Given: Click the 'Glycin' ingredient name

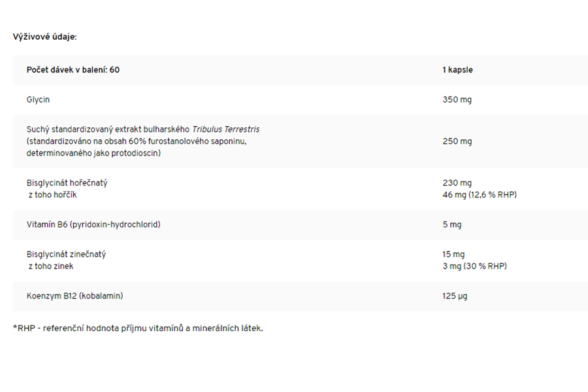Looking at the screenshot, I should [38, 100].
